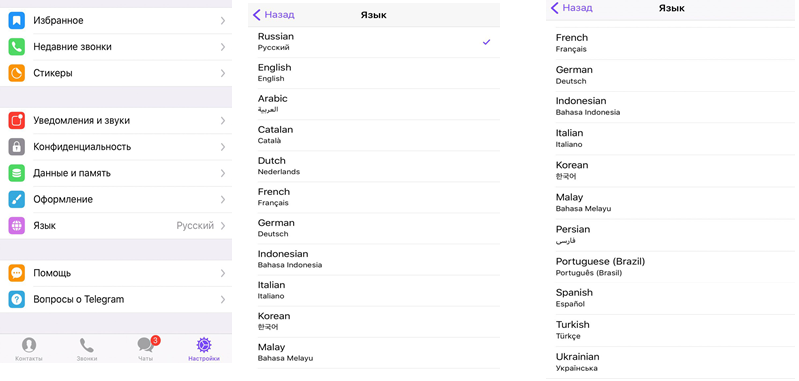Open the orange Стикеры sticker icon
The height and width of the screenshot is (381, 799).
(x=16, y=73)
